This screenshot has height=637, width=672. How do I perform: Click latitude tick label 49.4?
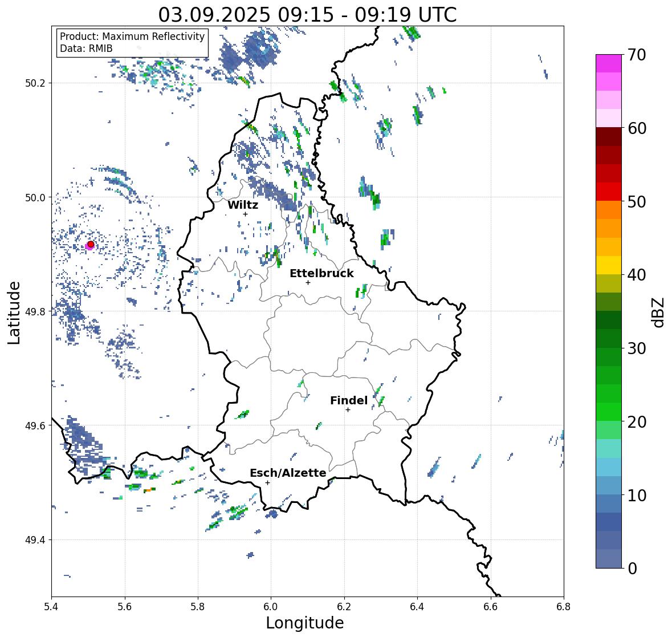[x=35, y=540]
